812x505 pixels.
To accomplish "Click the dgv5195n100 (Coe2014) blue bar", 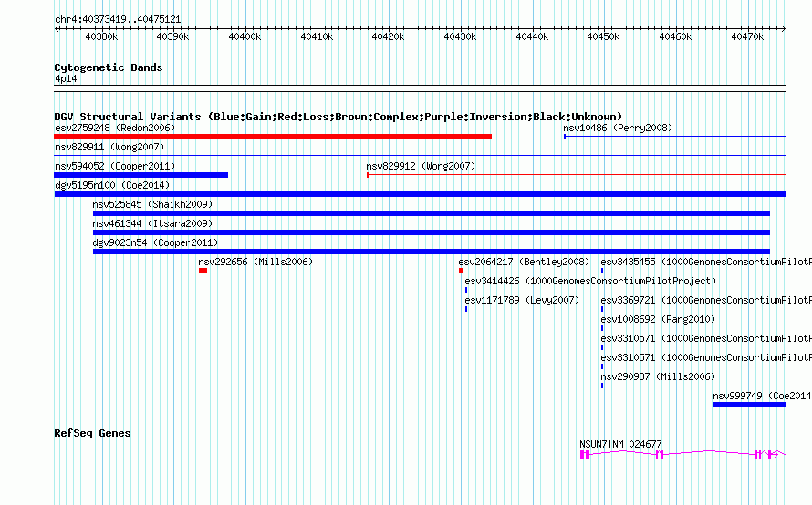I will pyautogui.click(x=420, y=194).
